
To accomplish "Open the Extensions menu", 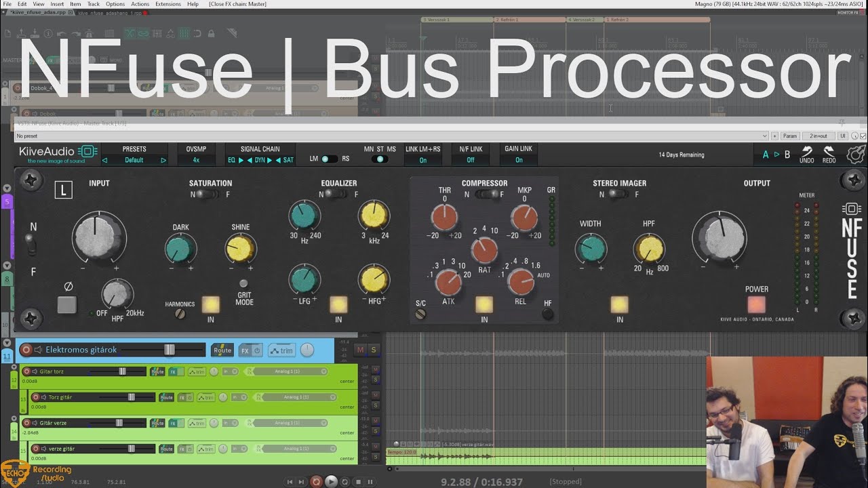I will (168, 4).
